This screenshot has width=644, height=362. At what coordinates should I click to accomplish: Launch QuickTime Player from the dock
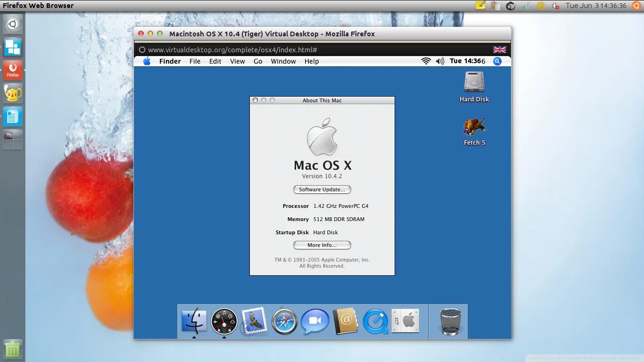click(x=376, y=321)
